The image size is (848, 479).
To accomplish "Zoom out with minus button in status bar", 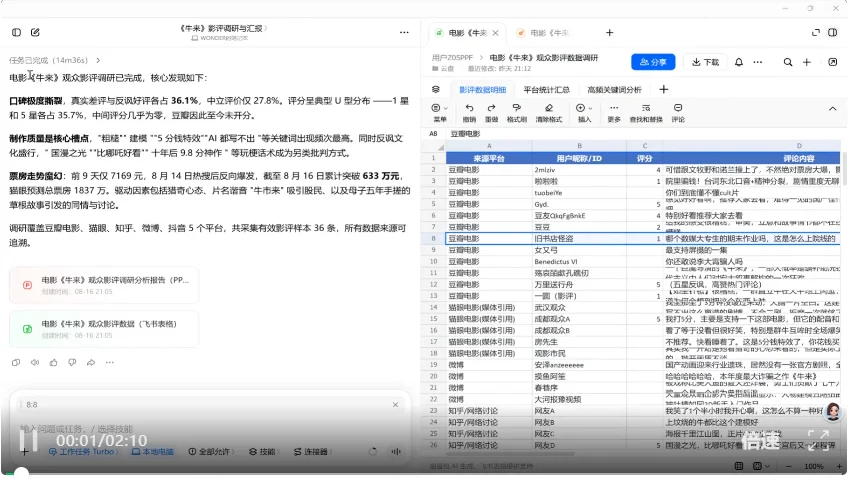I will click(x=789, y=466).
